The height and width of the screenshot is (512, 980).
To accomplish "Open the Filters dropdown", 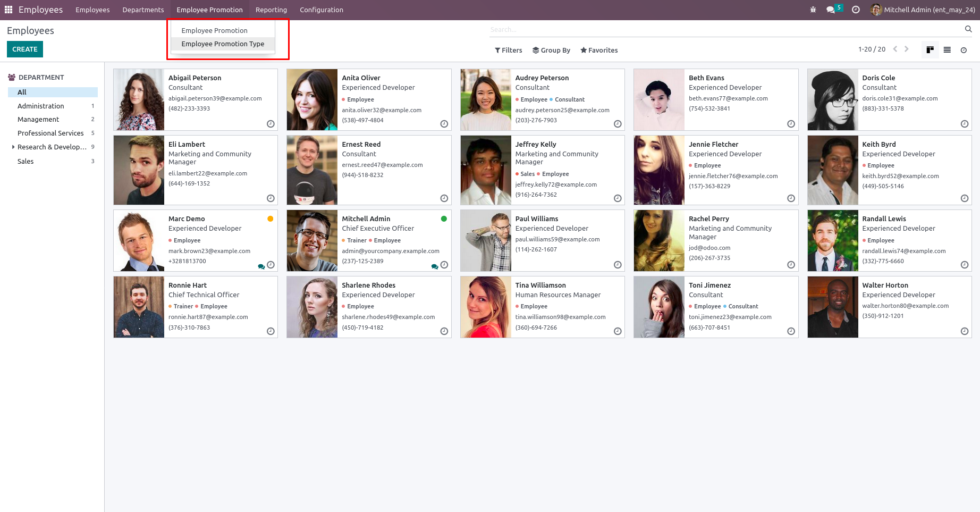I will click(x=509, y=50).
